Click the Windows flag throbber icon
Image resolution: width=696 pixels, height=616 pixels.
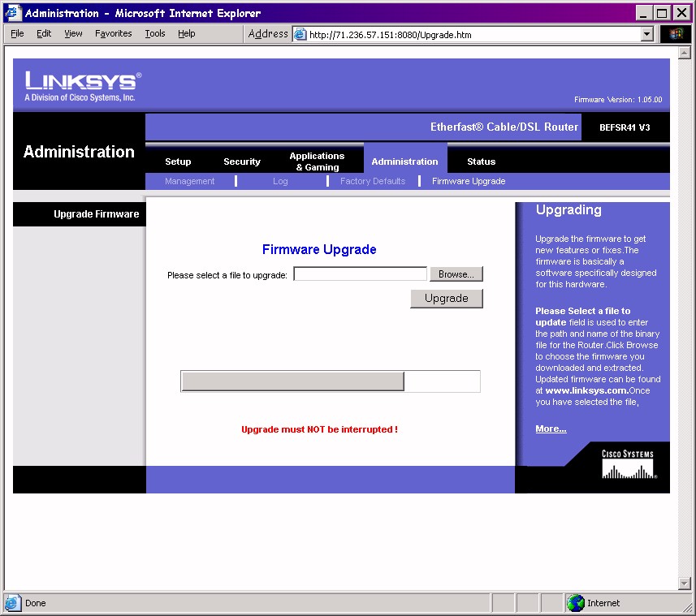tap(676, 34)
